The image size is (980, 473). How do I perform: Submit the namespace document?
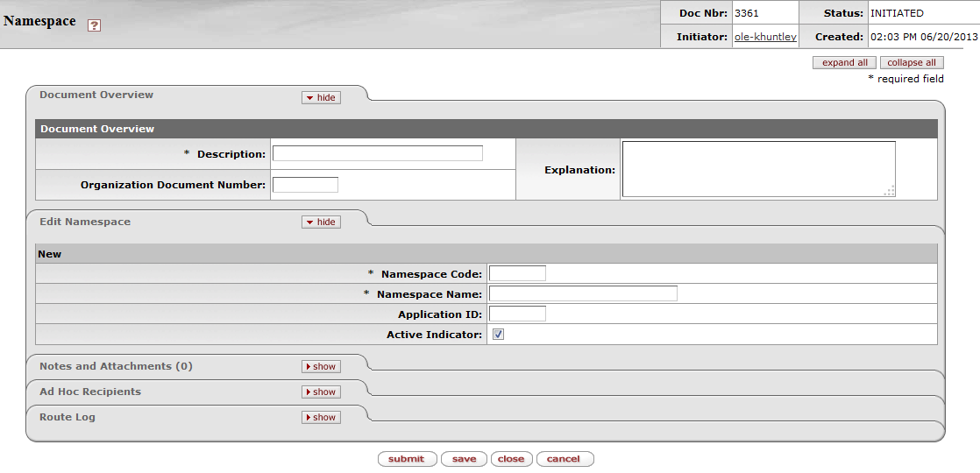pyautogui.click(x=407, y=459)
